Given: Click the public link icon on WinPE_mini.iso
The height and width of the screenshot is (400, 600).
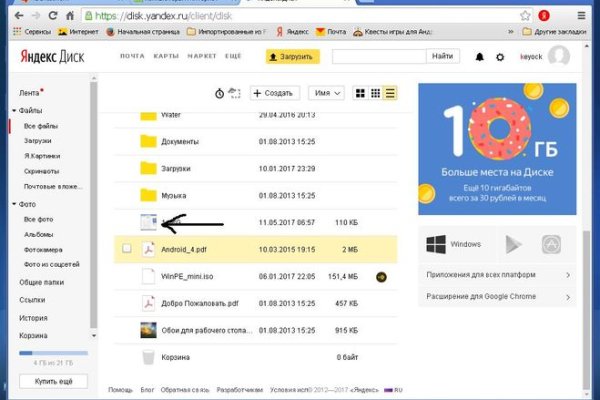Looking at the screenshot, I should [381, 276].
